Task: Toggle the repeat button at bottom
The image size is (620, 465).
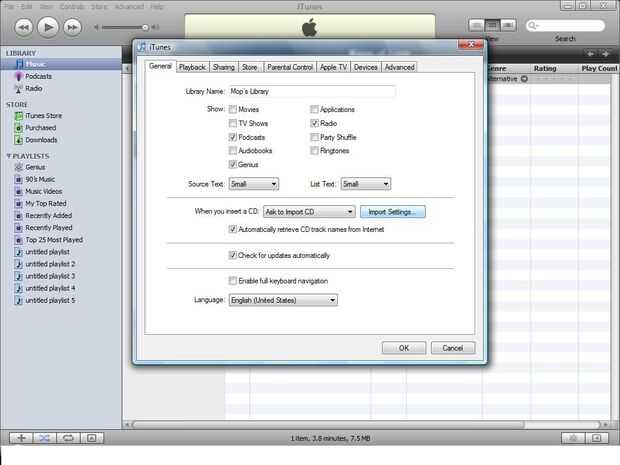Action: pyautogui.click(x=68, y=438)
